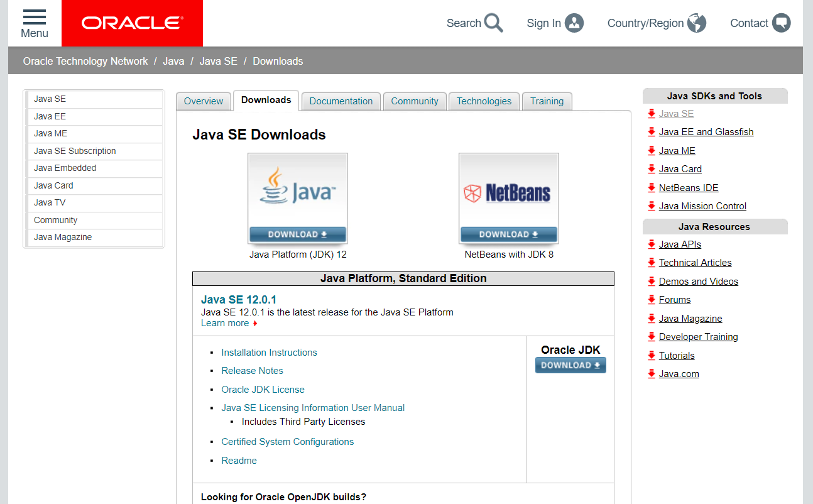This screenshot has height=504, width=813.
Task: Open Java Magazine link under Java Resources
Action: [690, 319]
